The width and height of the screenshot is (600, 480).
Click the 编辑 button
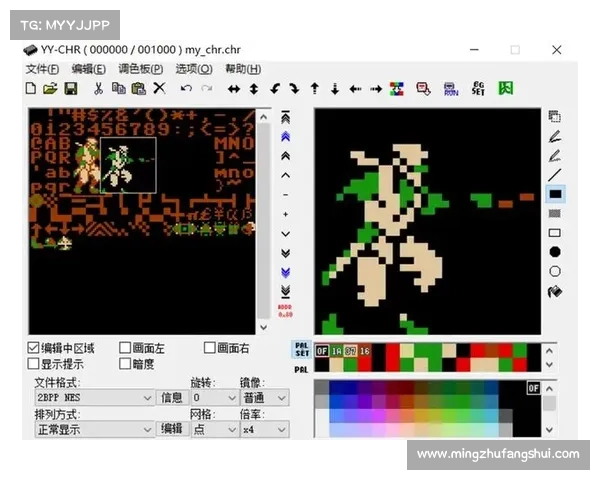click(172, 428)
